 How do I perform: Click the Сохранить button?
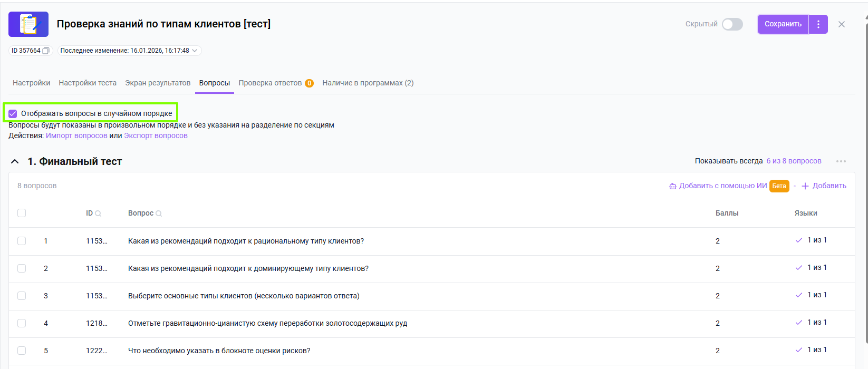tap(783, 24)
